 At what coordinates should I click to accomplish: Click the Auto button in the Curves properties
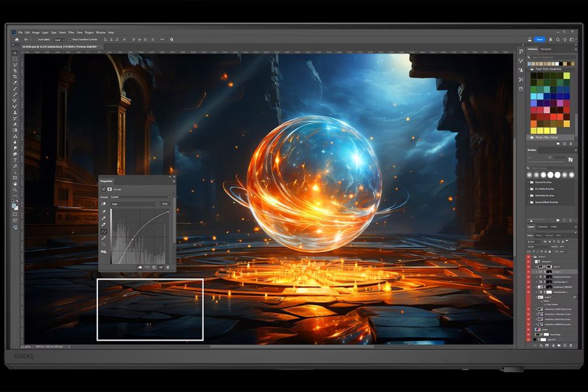coord(165,204)
